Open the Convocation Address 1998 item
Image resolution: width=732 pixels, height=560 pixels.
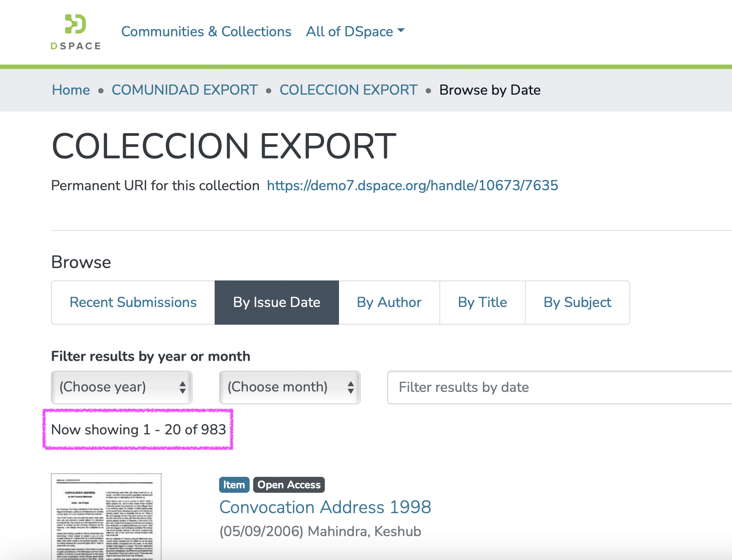pos(325,507)
